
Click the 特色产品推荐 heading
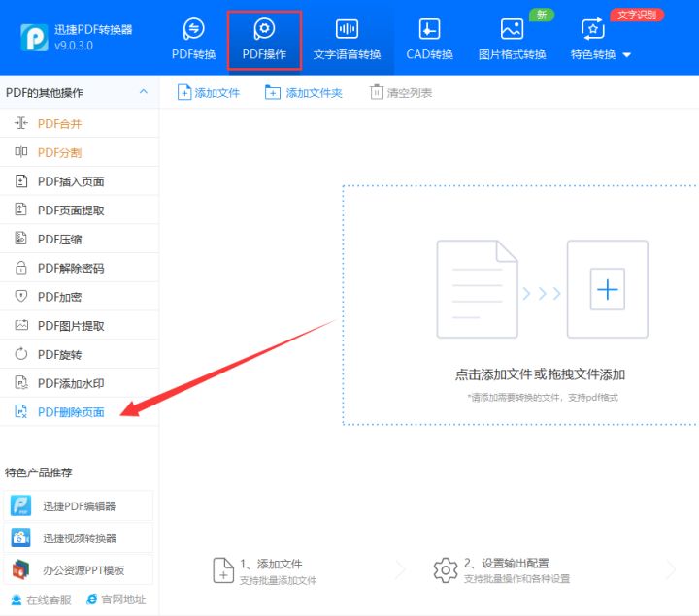point(38,472)
